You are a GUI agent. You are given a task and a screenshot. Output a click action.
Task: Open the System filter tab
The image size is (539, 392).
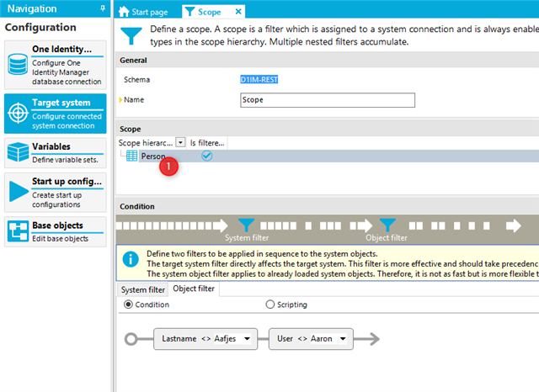click(x=142, y=289)
